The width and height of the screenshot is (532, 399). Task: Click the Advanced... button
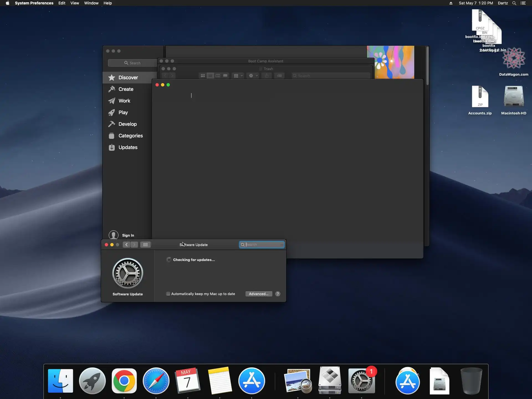259,294
